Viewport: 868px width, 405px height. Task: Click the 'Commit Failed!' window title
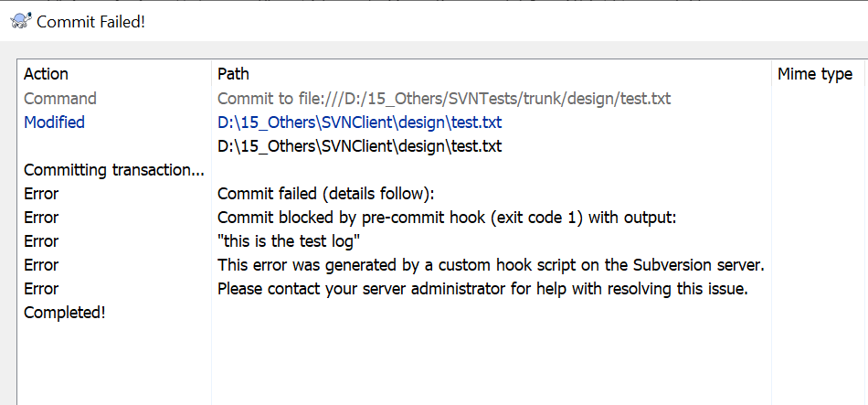point(90,21)
